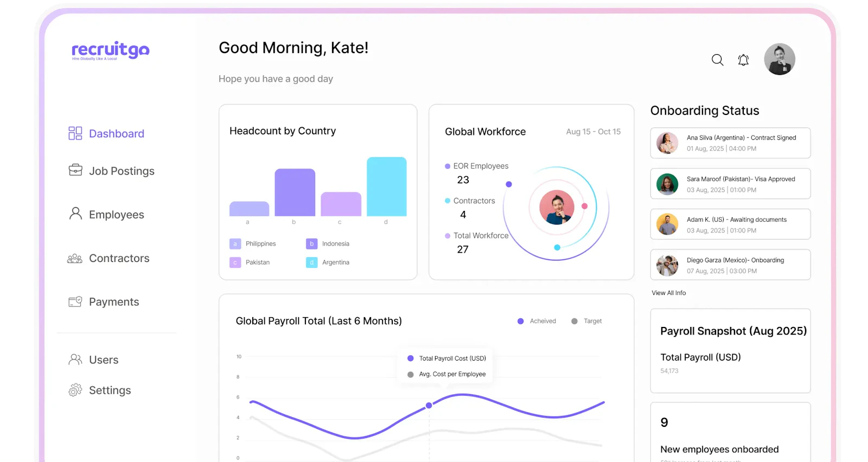Click the Global Workforce title

click(x=485, y=132)
